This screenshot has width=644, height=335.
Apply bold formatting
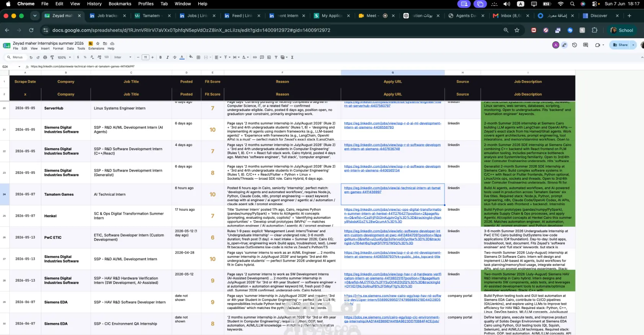pyautogui.click(x=160, y=57)
